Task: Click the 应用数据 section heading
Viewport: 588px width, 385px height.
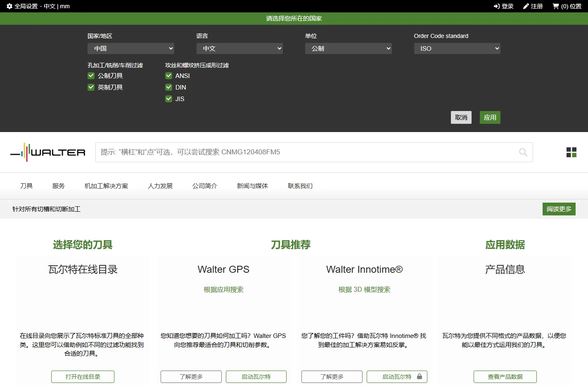Action: [505, 245]
